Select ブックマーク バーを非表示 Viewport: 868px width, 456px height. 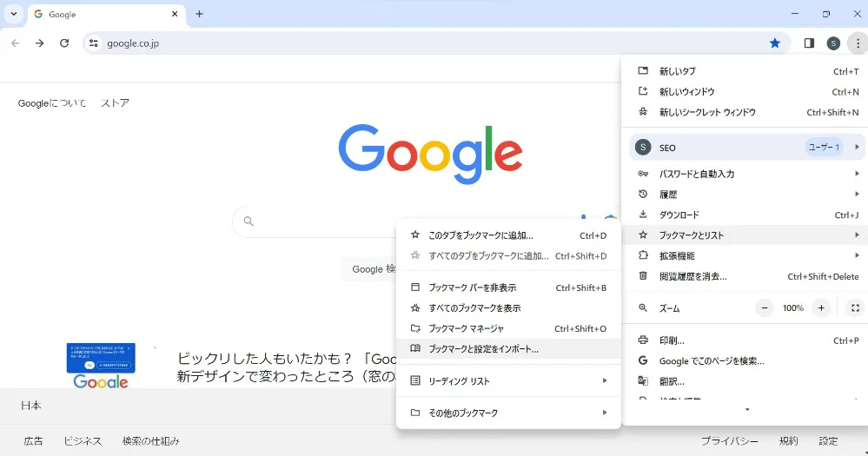[509, 287]
